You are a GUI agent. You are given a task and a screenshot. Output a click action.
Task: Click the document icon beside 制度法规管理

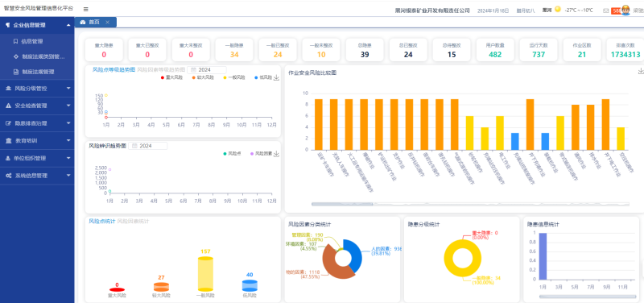point(15,72)
